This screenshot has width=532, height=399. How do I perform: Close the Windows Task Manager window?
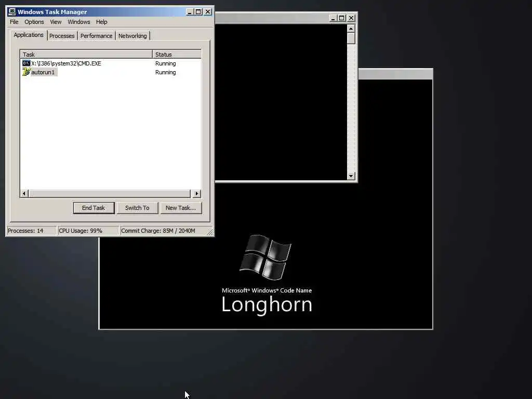[x=208, y=12]
